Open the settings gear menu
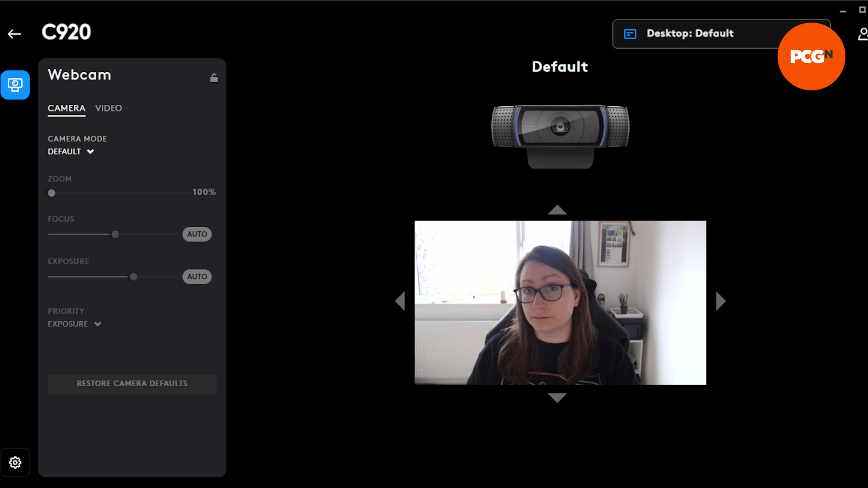This screenshot has width=868, height=488. tap(15, 462)
